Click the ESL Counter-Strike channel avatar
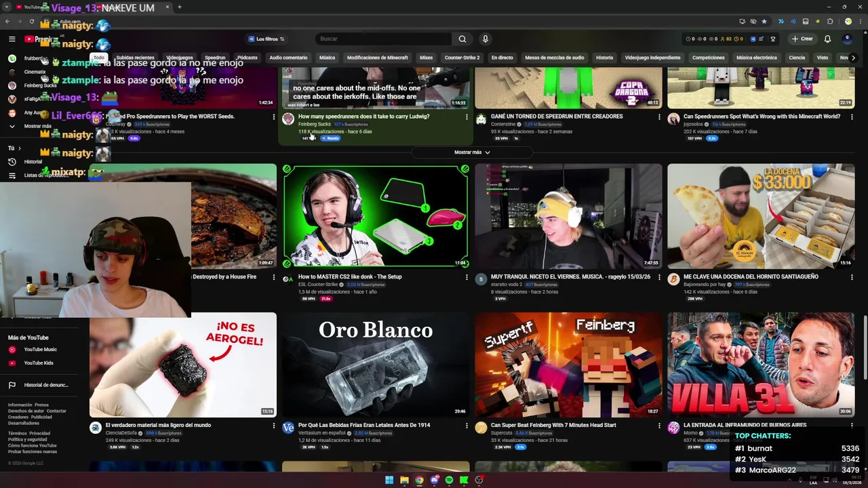Screen dimensions: 868x488 click(288, 279)
